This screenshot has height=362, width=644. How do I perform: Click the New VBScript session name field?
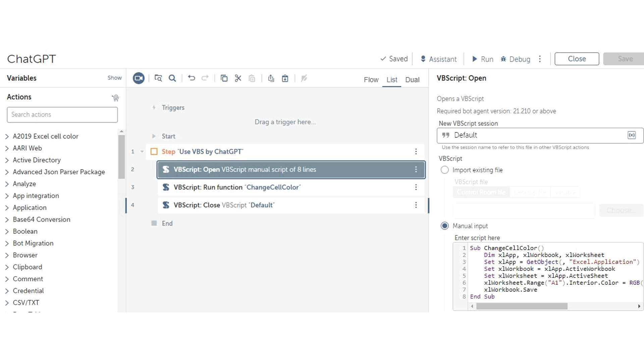(540, 135)
